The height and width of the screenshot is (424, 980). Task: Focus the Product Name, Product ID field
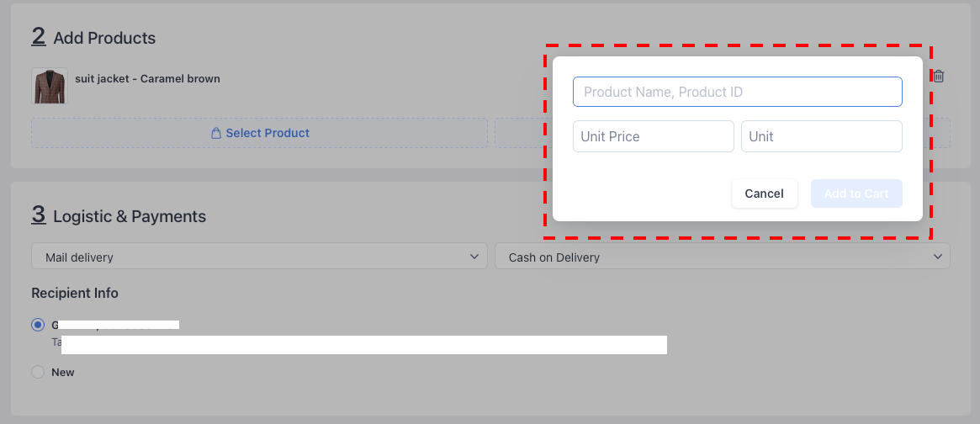(738, 92)
